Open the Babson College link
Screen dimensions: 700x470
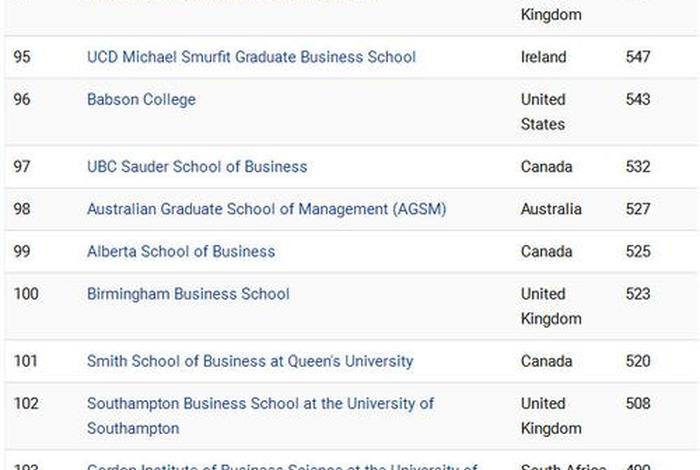(x=141, y=100)
